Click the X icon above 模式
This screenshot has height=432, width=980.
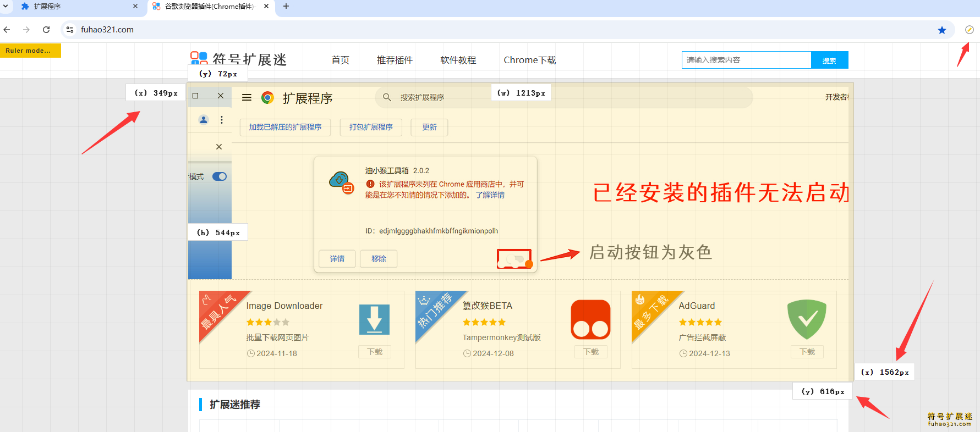(219, 147)
